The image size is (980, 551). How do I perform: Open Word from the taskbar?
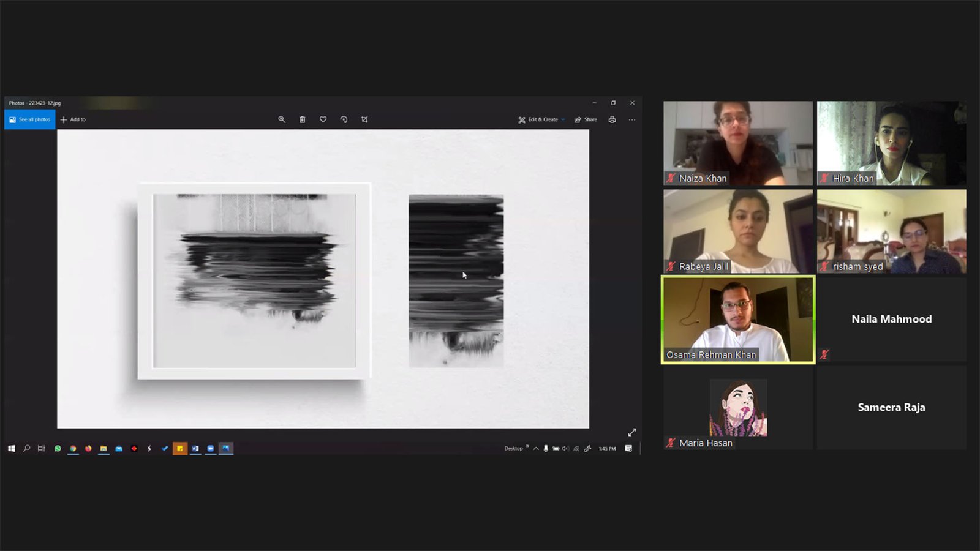(x=195, y=449)
